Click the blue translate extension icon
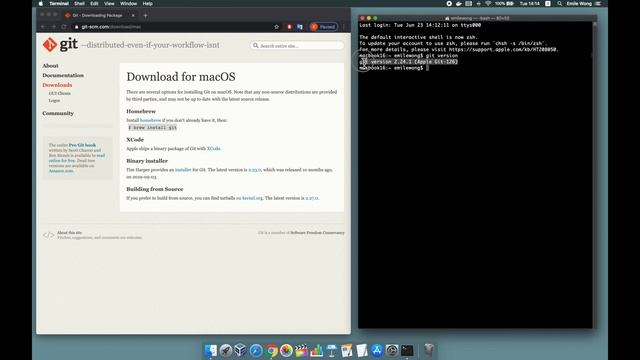This screenshot has width=640, height=360. [x=300, y=27]
